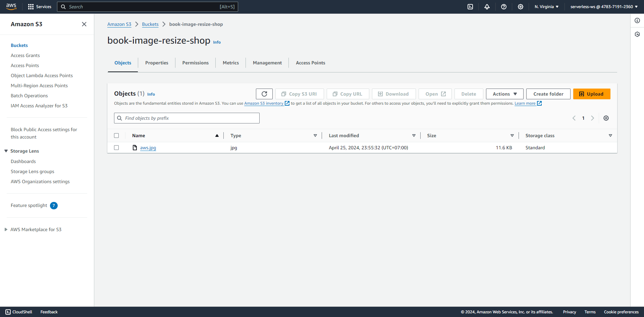Viewport: 644px width, 317px height.
Task: Open the N. Virginia region selector
Action: pyautogui.click(x=547, y=7)
